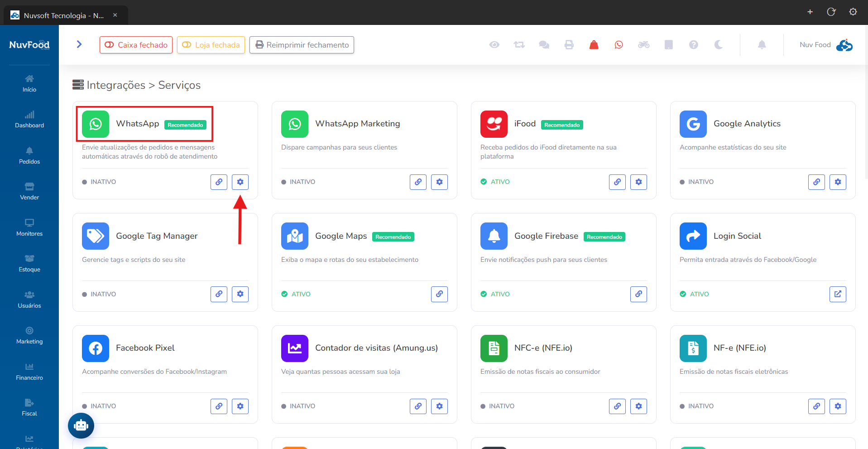Screen dimensions: 868x449
Task: Open the notifications bell
Action: (x=762, y=45)
